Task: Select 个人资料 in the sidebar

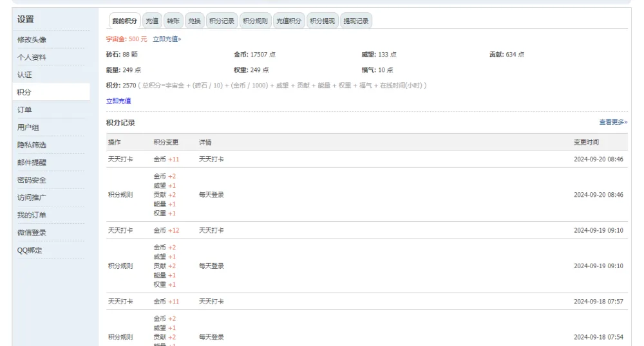Action: click(32, 57)
